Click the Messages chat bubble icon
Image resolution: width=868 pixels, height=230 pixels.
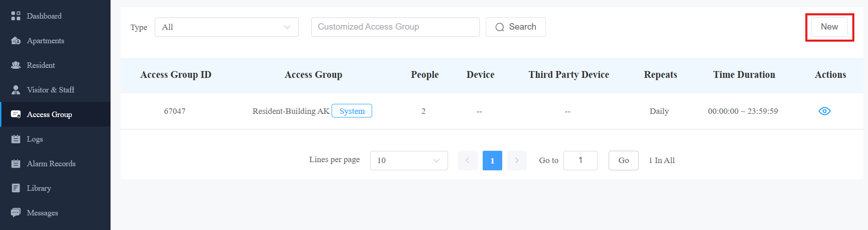(16, 213)
